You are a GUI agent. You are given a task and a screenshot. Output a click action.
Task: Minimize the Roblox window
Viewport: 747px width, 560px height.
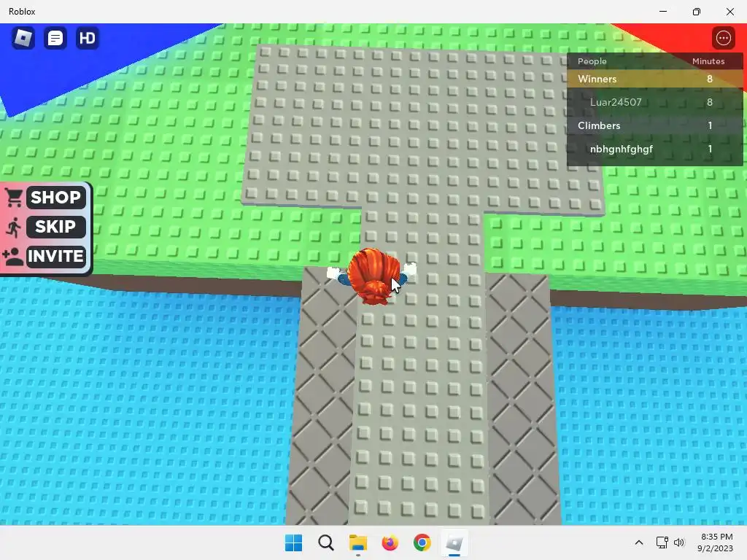point(662,12)
